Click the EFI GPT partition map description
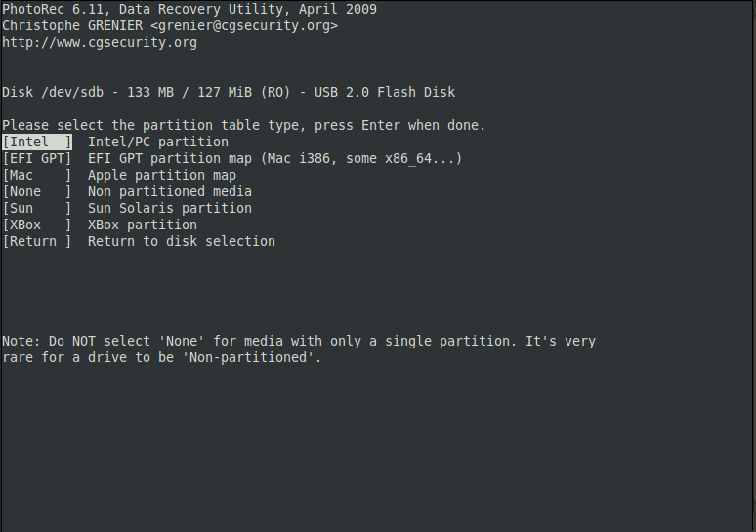This screenshot has height=532, width=756. pyautogui.click(x=274, y=158)
